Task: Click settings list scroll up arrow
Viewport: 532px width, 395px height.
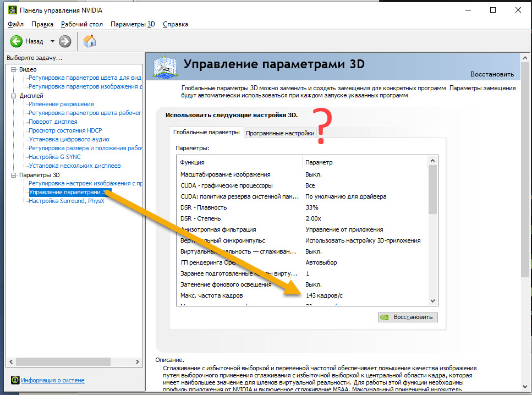Action: 432,161
